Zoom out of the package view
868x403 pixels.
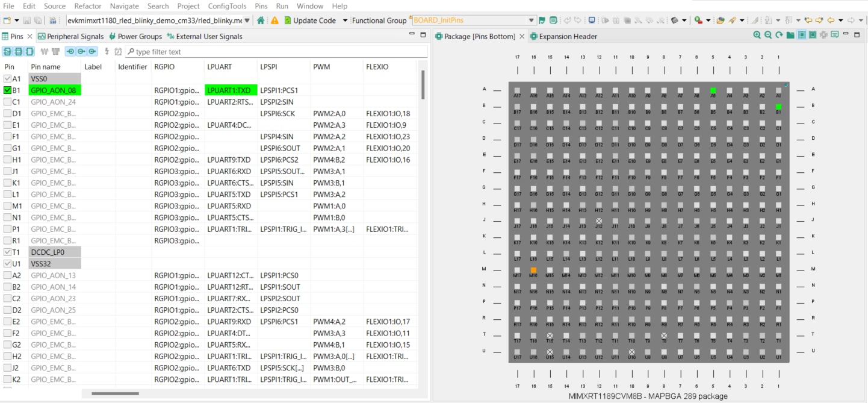point(768,36)
